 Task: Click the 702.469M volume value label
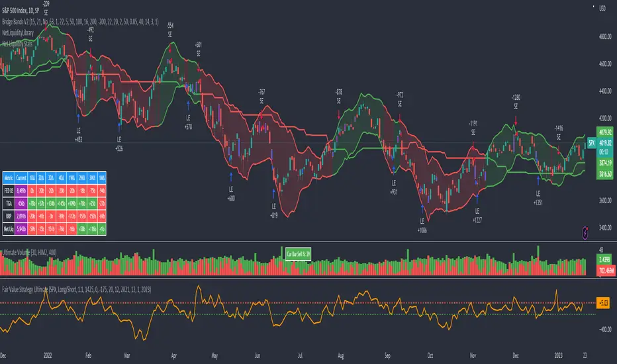point(606,270)
